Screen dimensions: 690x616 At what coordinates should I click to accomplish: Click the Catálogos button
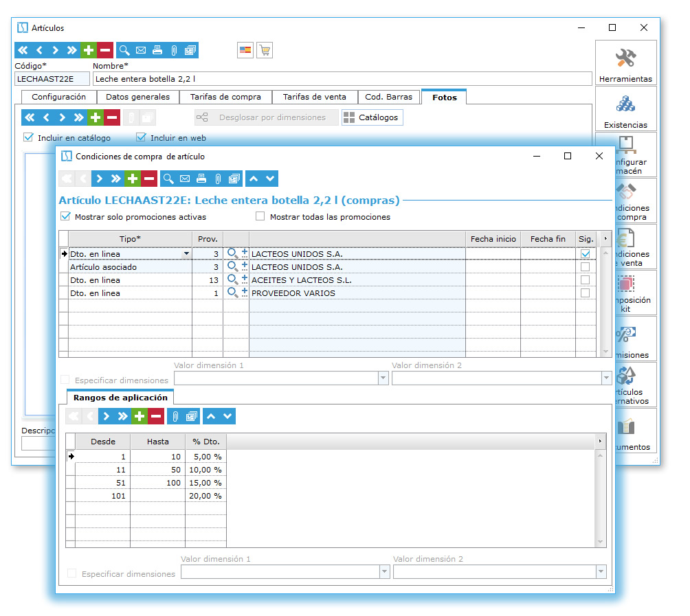coord(372,117)
